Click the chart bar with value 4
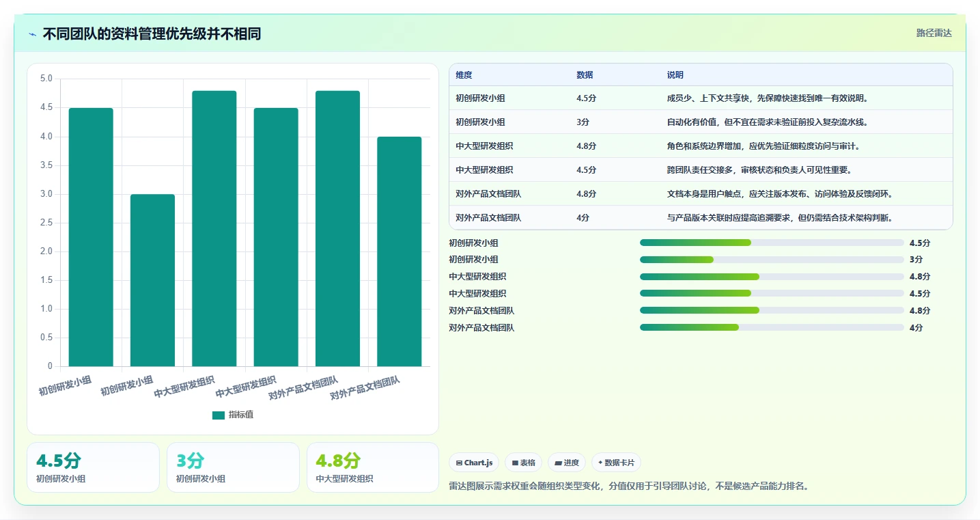Image resolution: width=980 pixels, height=520 pixels. [399, 251]
